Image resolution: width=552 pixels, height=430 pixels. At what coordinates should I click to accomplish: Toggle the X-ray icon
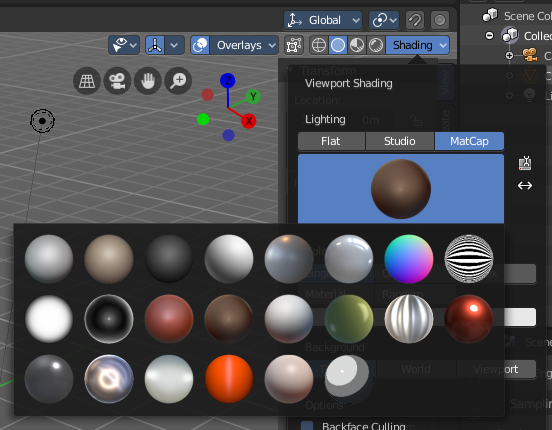294,45
